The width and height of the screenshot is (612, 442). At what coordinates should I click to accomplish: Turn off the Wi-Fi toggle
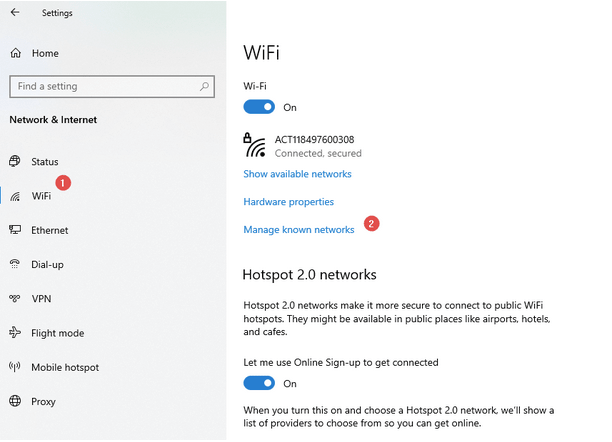point(259,107)
